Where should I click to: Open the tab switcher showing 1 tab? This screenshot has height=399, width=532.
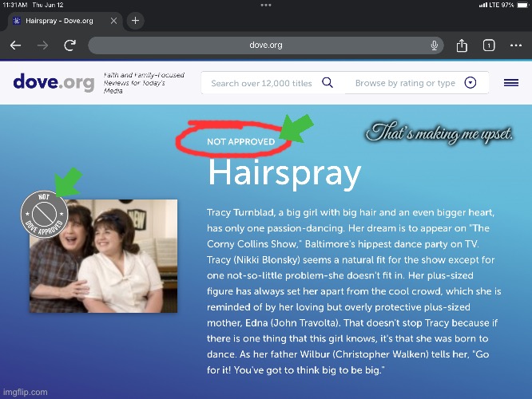tap(489, 45)
